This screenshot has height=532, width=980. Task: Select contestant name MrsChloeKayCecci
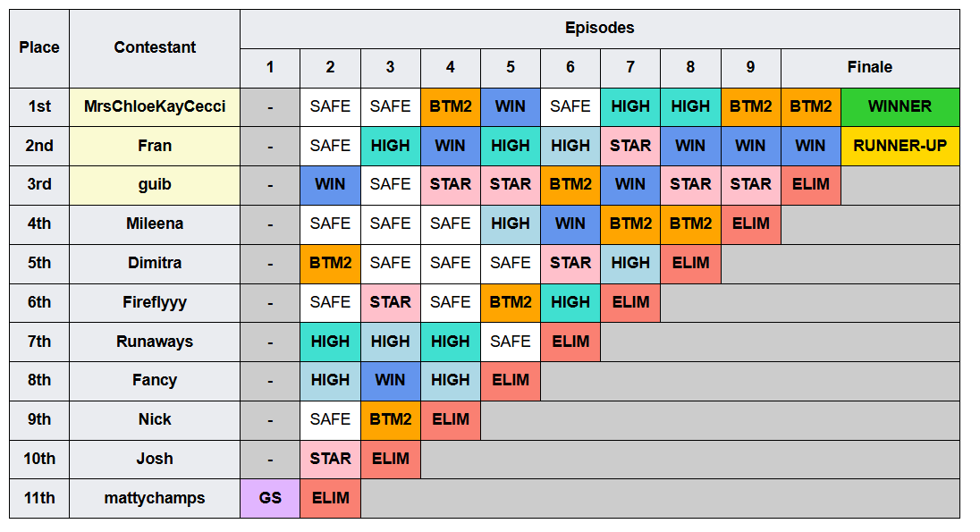[155, 107]
